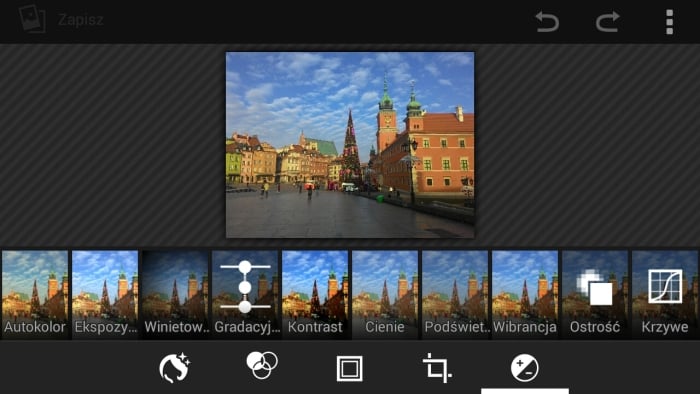Switch to the color filters circles tab
Viewport: 700px width, 394px height.
[262, 365]
